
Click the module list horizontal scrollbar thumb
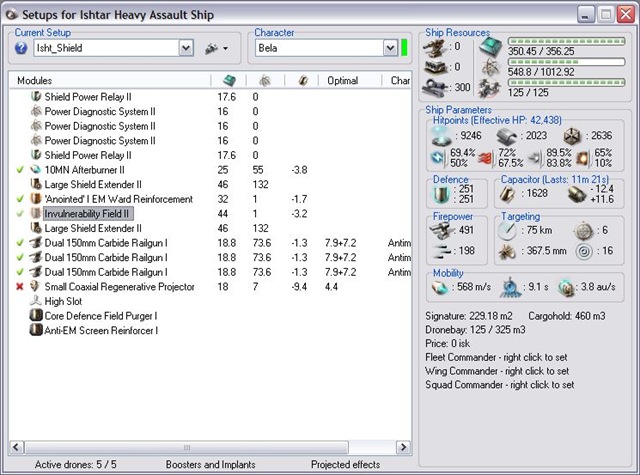point(187,447)
